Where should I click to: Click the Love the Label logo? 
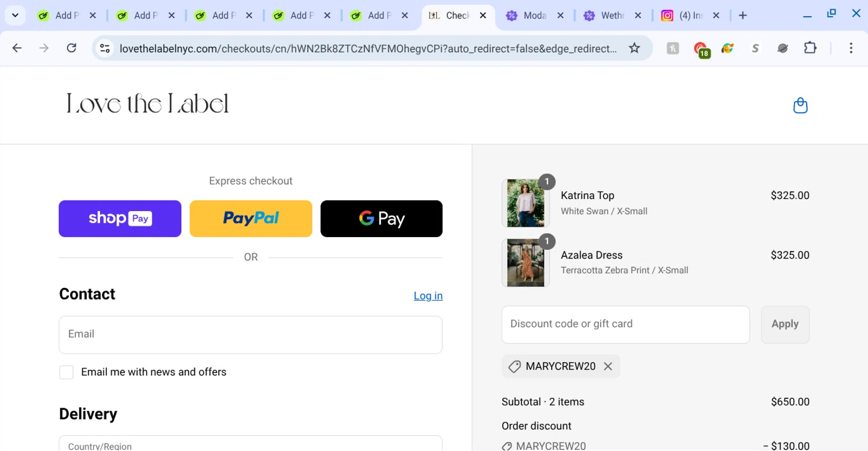[x=148, y=104]
